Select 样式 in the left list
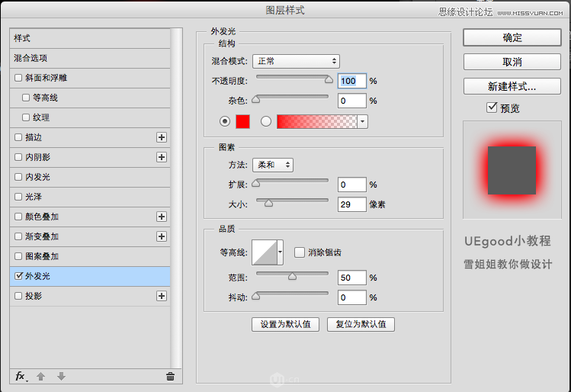This screenshot has height=392, width=571. point(90,38)
